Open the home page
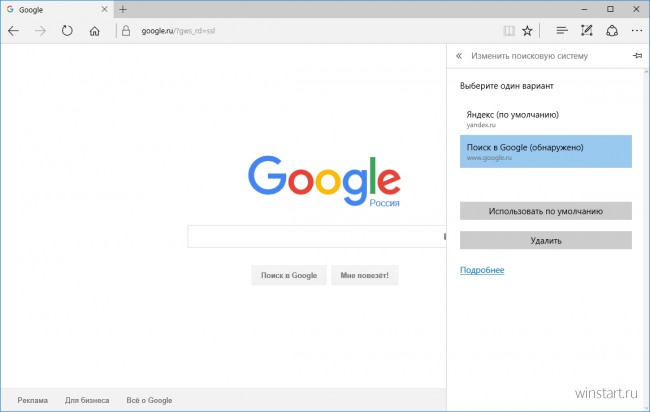Image resolution: width=650 pixels, height=412 pixels. coord(95,31)
